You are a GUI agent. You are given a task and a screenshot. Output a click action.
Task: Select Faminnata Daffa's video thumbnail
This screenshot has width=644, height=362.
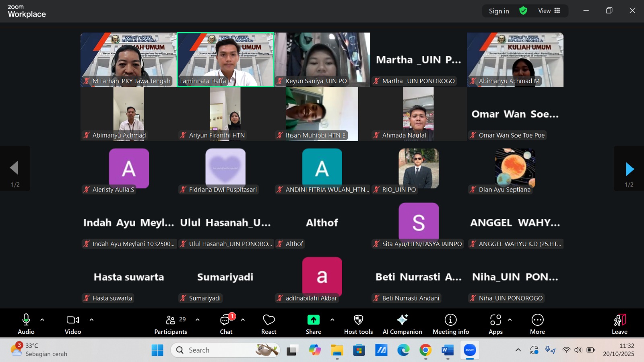click(225, 60)
